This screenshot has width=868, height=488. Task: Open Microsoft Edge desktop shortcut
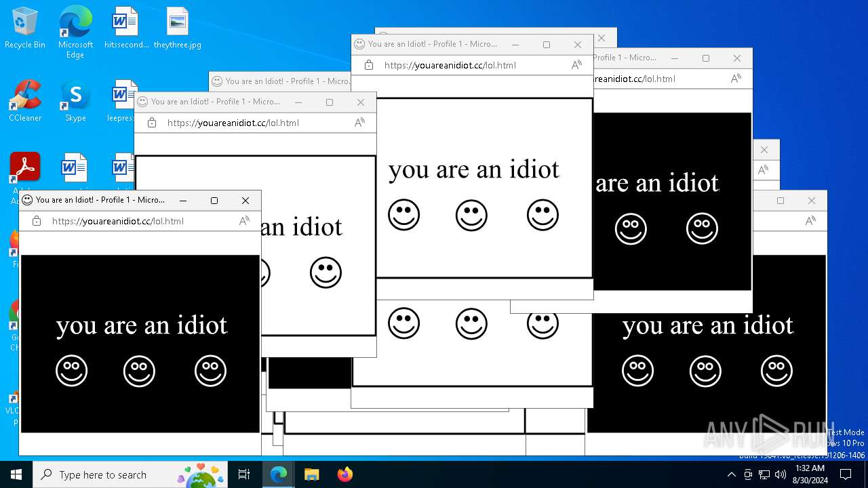click(x=75, y=32)
